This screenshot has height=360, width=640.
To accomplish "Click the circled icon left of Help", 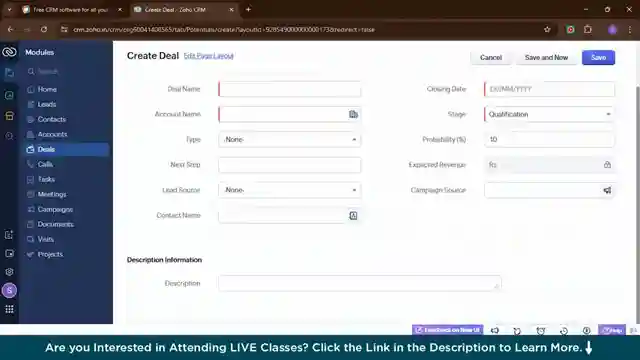I will coord(587,331).
